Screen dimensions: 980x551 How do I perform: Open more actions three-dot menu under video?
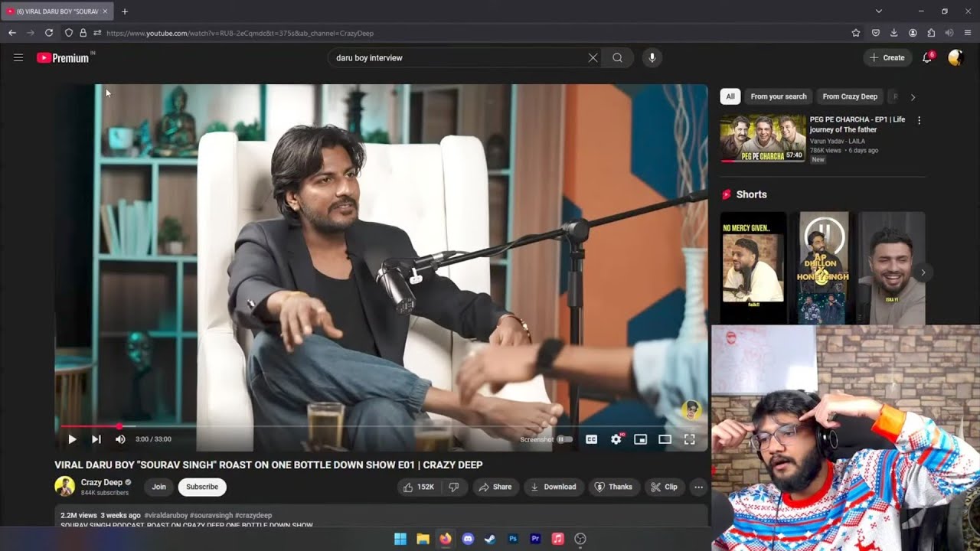pyautogui.click(x=698, y=487)
